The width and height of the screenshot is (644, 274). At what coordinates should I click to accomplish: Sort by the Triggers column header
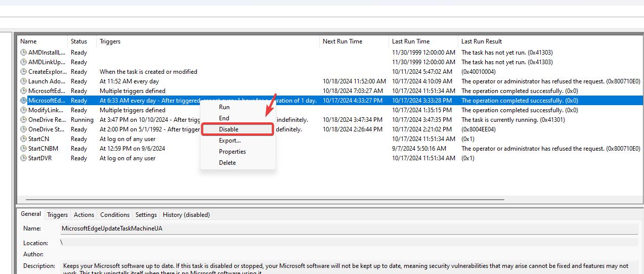(208, 41)
